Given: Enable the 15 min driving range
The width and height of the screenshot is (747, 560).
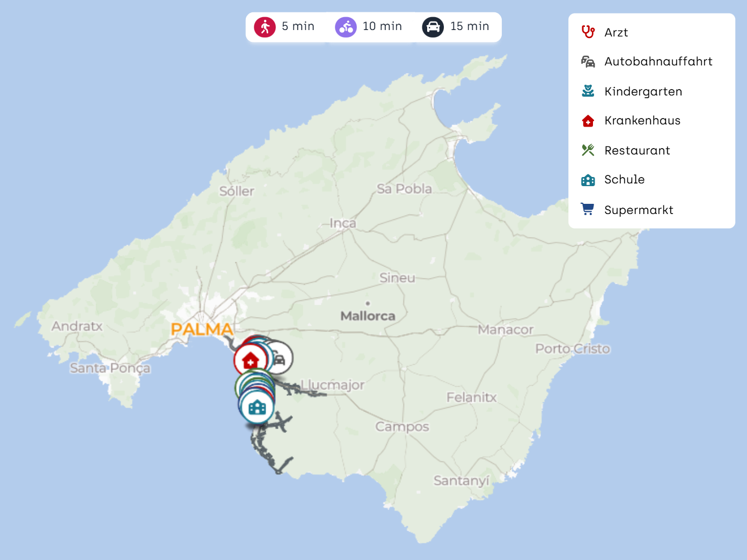Looking at the screenshot, I should (470, 26).
